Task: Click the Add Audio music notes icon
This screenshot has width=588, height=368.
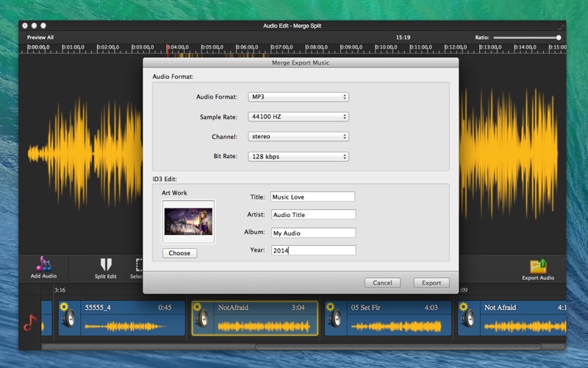Action: [x=43, y=263]
